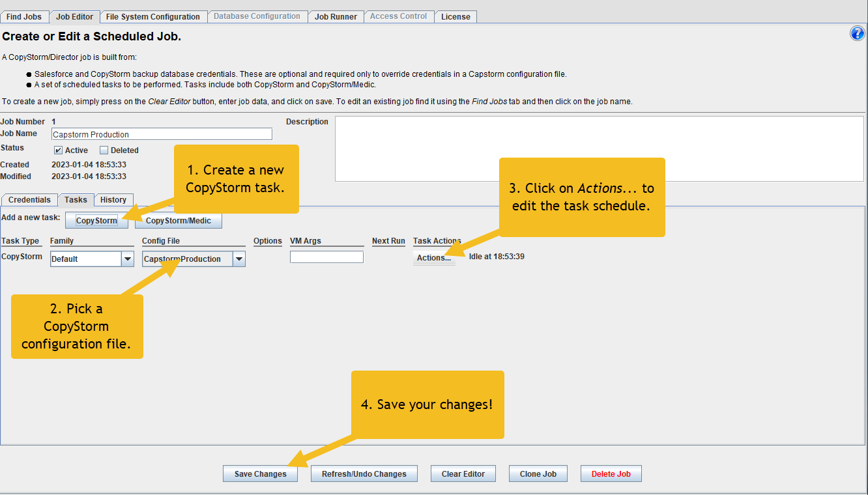The image size is (868, 495).
Task: Switch to the Find Jobs tab
Action: [x=24, y=17]
